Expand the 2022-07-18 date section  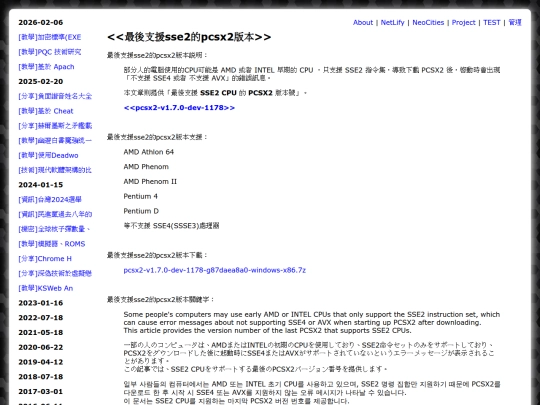click(x=41, y=318)
